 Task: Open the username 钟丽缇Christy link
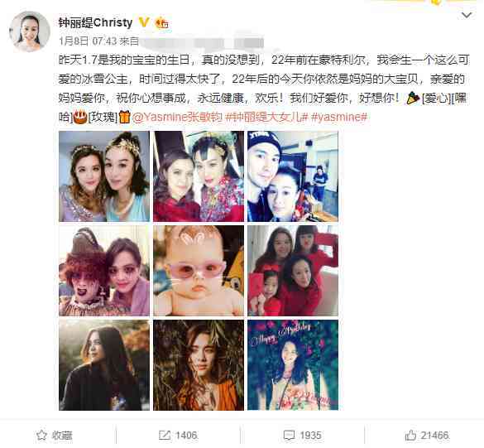pyautogui.click(x=95, y=22)
